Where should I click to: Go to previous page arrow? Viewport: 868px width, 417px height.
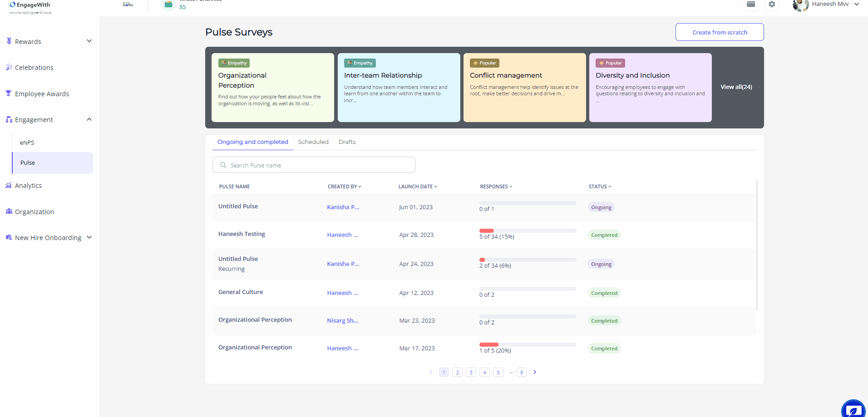click(431, 372)
